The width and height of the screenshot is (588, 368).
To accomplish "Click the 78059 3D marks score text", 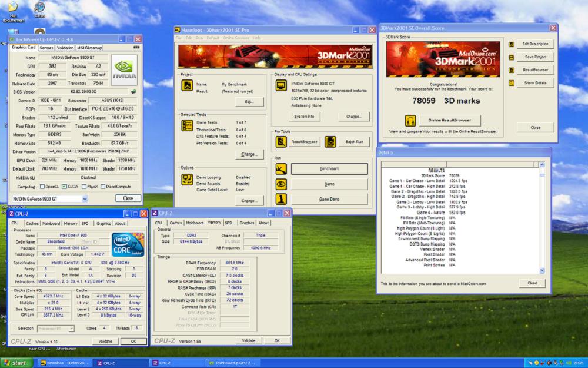I will [x=446, y=101].
